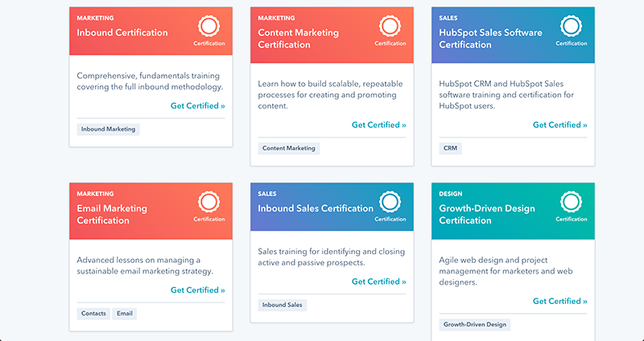Select the CRM tag
This screenshot has width=644, height=341.
point(451,148)
